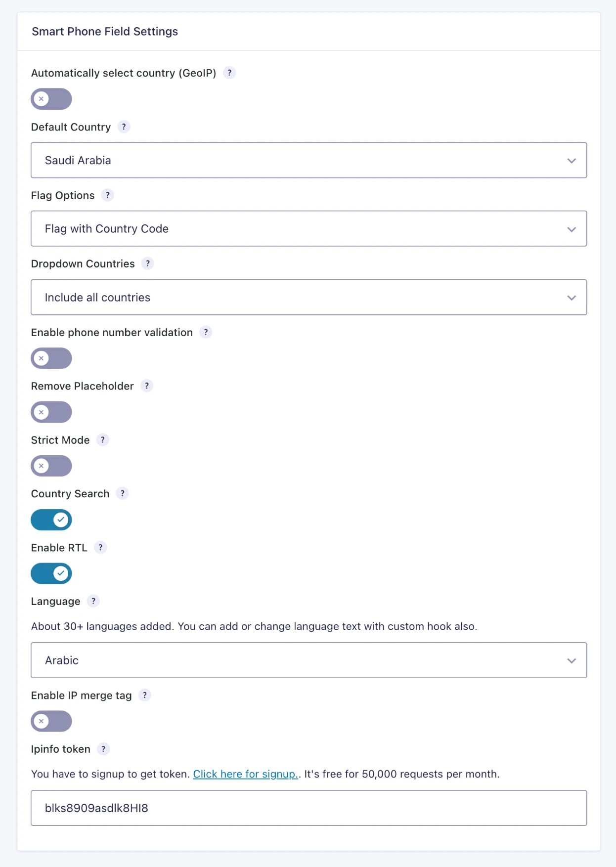This screenshot has width=616, height=867.
Task: Enable the GeoIP automatic country toggle
Action: tap(51, 99)
